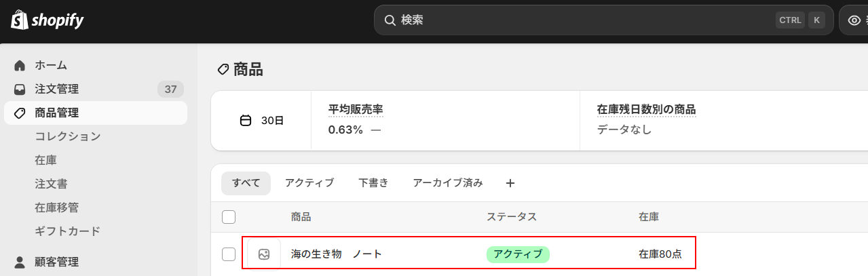The width and height of the screenshot is (868, 276).
Task: Click the product image placeholder thumbnail
Action: pos(264,254)
